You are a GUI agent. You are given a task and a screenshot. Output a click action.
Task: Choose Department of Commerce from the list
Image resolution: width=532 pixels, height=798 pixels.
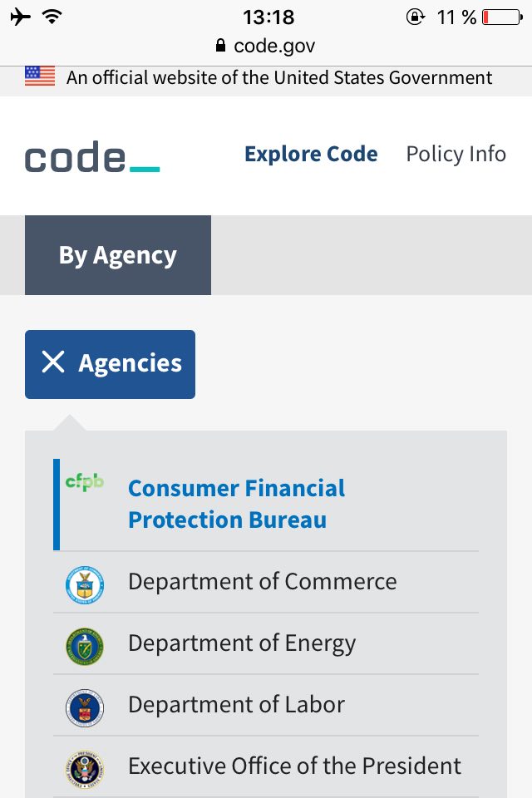click(262, 581)
